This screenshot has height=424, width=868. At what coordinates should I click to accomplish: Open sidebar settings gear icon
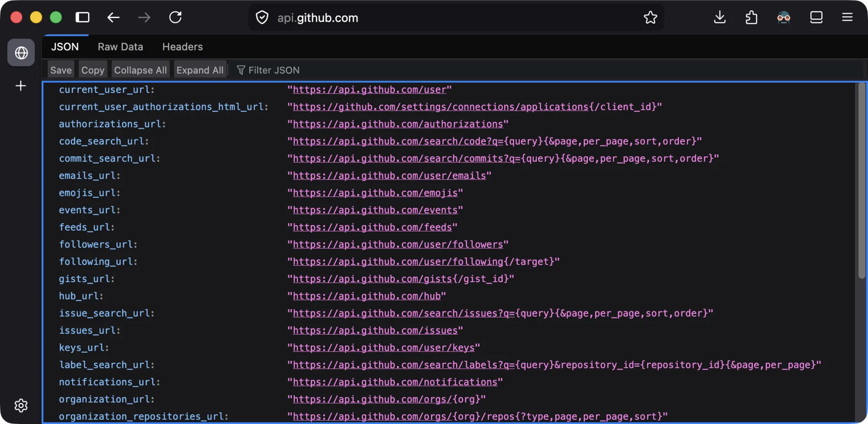pos(21,406)
